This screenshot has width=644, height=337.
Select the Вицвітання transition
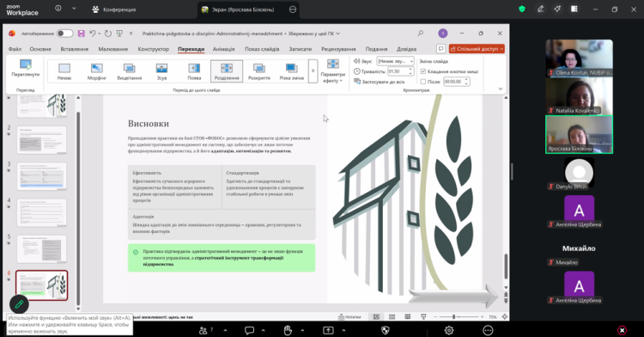tap(129, 71)
